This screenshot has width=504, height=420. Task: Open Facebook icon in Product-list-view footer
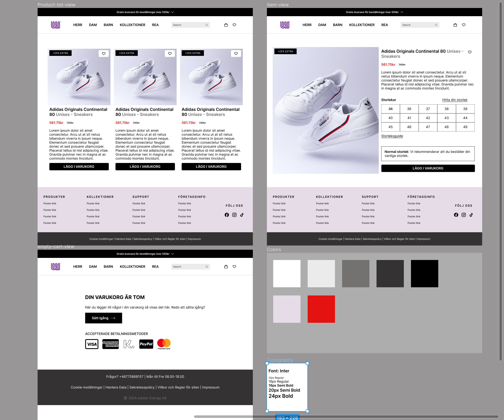coord(227,215)
